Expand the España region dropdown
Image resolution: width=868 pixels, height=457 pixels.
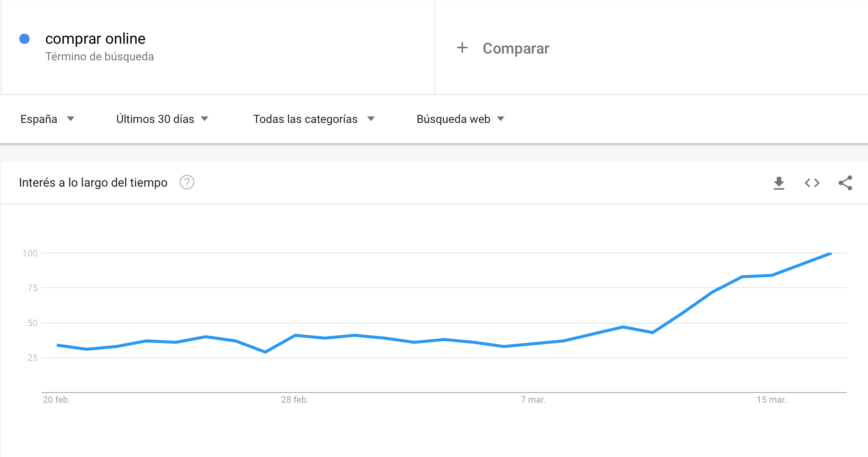tap(48, 119)
